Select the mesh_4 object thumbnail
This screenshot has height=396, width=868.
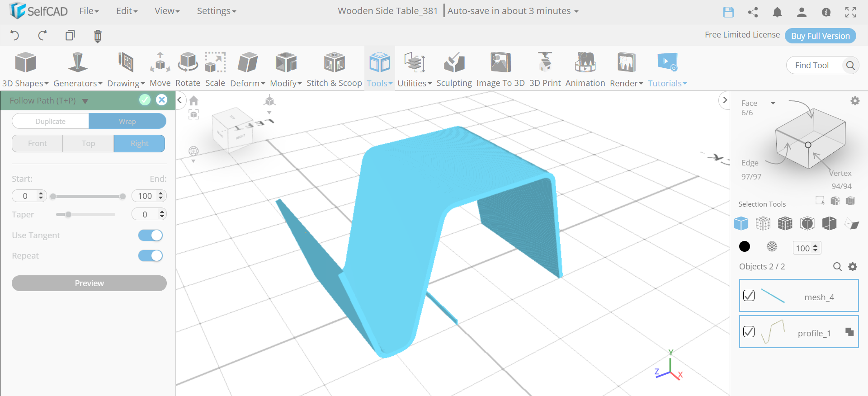coord(773,296)
